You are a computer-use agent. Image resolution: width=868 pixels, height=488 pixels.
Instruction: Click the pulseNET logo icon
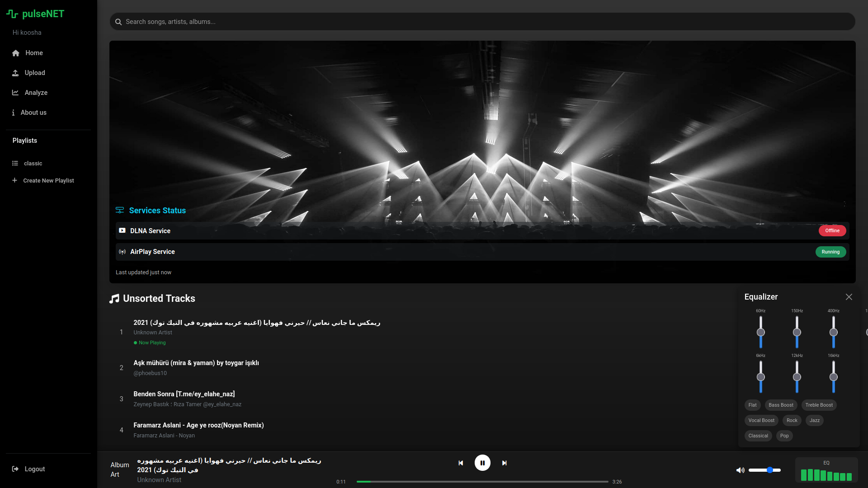(x=11, y=14)
